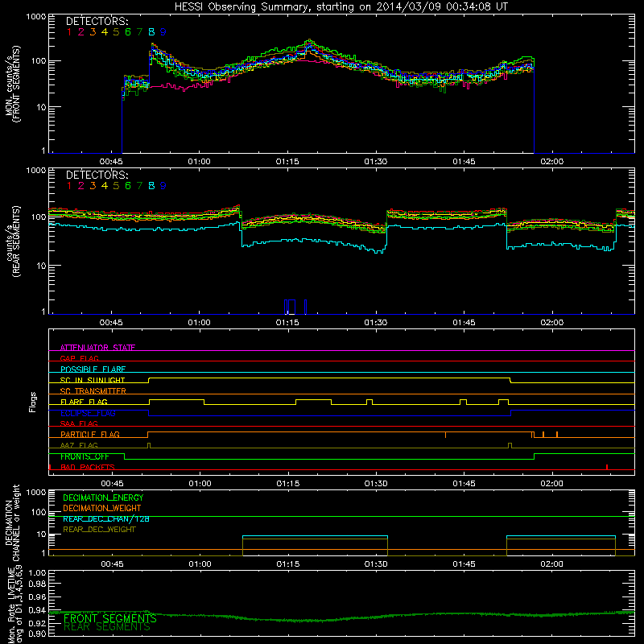644x644 pixels.
Task: Click the REAR_DEC_WEIGHT legend label
Action: coord(99,530)
